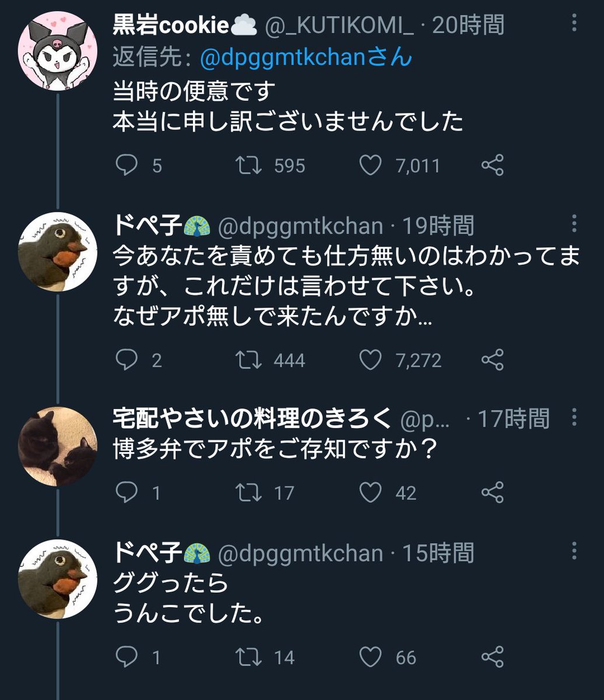Open the @dpggmtkchanさん reply-to link
This screenshot has height=700, width=604.
click(x=305, y=57)
